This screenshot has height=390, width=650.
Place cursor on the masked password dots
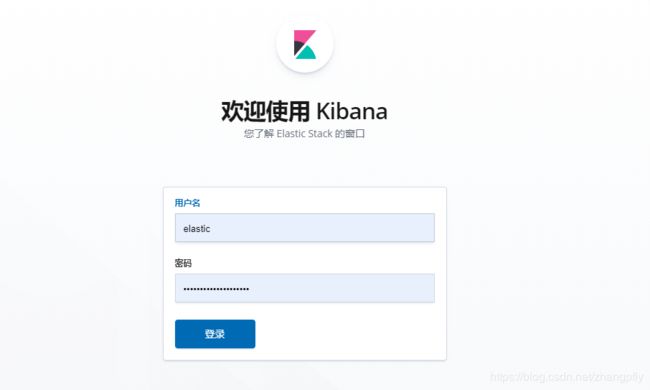[216, 289]
